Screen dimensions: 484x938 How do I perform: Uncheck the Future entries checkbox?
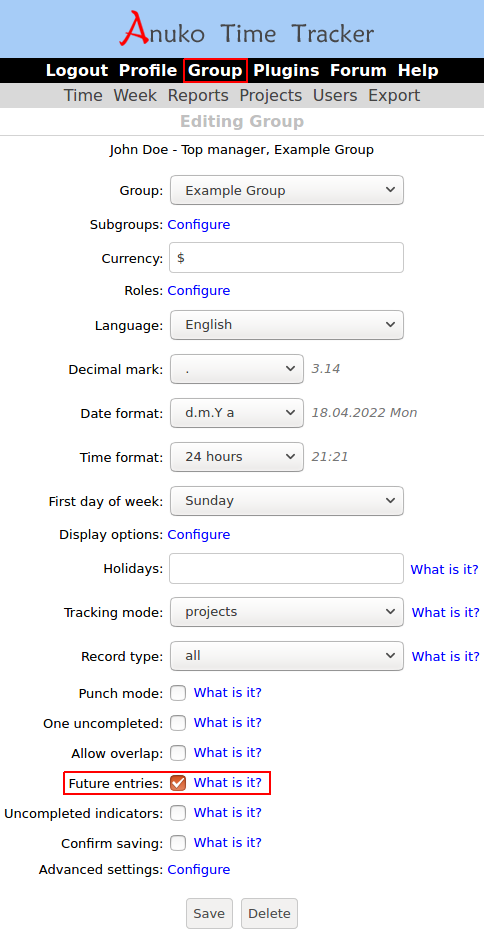pyautogui.click(x=178, y=783)
